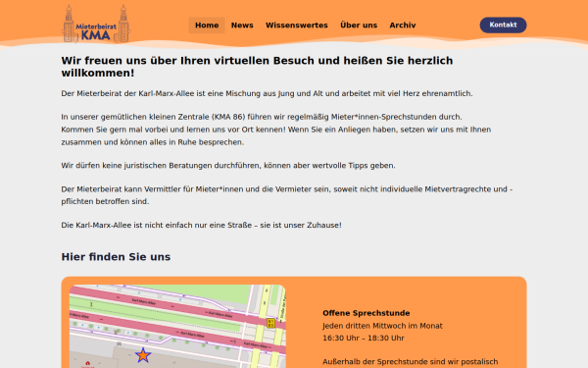
Task: Click the 'Hier finden Sie uns' heading
Action: tap(116, 257)
